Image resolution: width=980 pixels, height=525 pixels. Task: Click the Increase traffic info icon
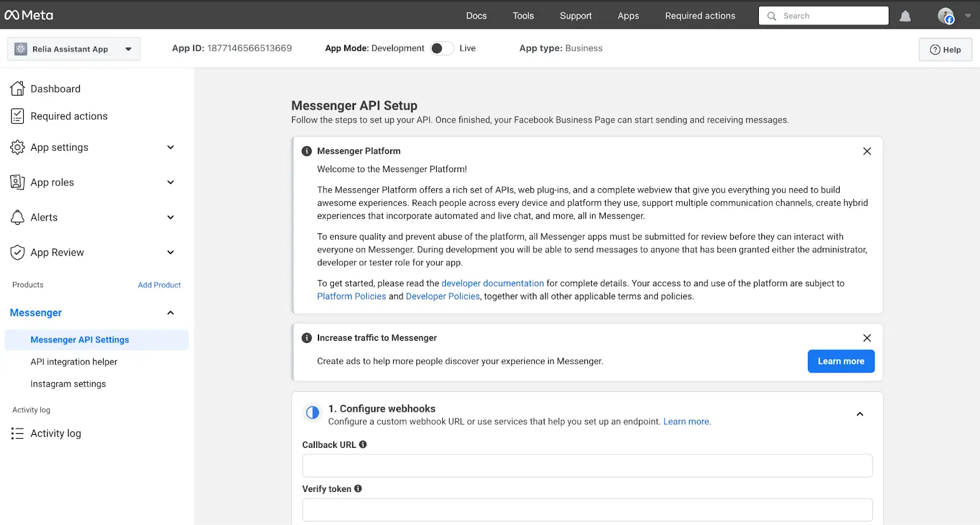(x=307, y=338)
